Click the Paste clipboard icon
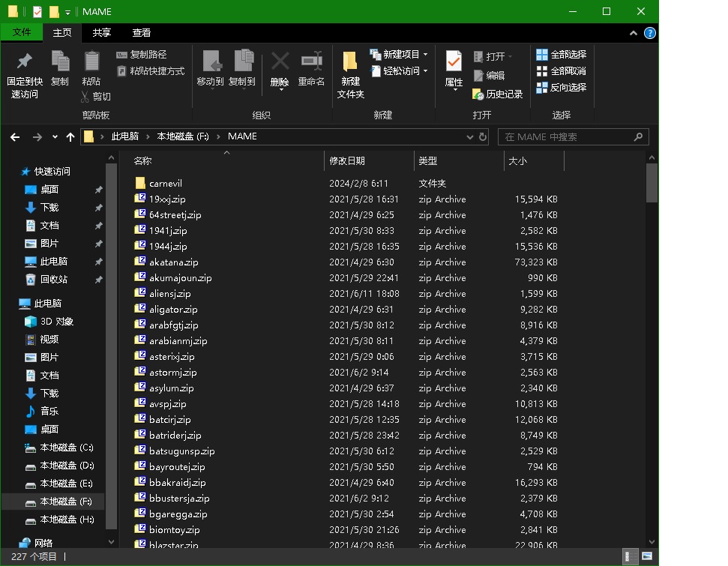This screenshot has height=566, width=728. 91,61
